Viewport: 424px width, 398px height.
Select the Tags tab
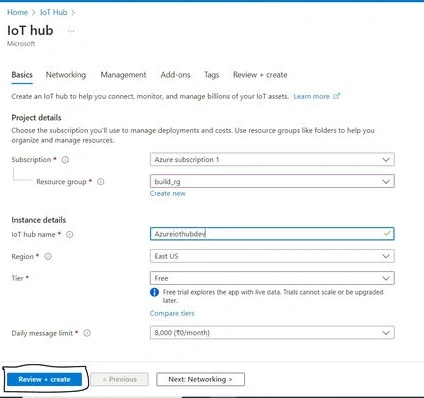[212, 75]
